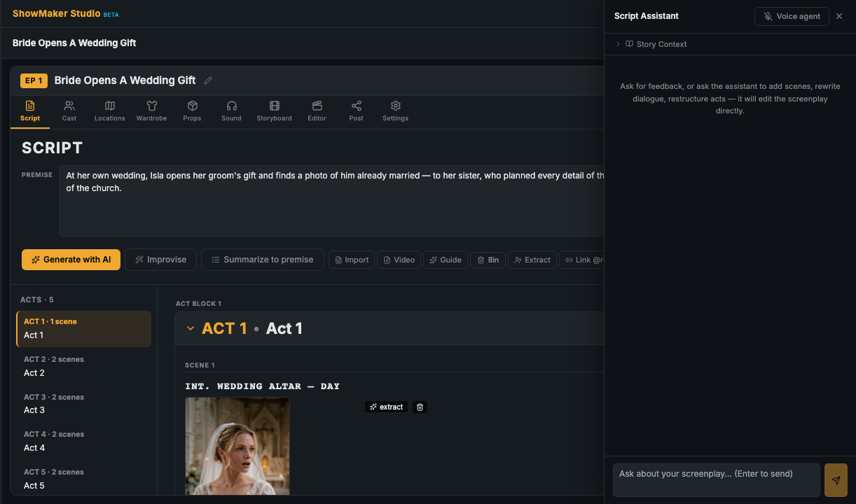Click the Script Assistant title
Viewport: 856px width, 504px height.
point(647,16)
